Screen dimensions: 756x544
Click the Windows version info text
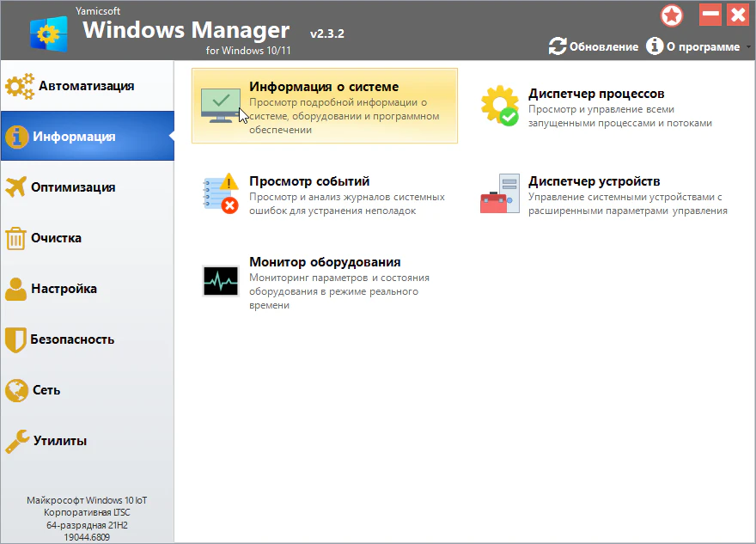tap(87, 518)
